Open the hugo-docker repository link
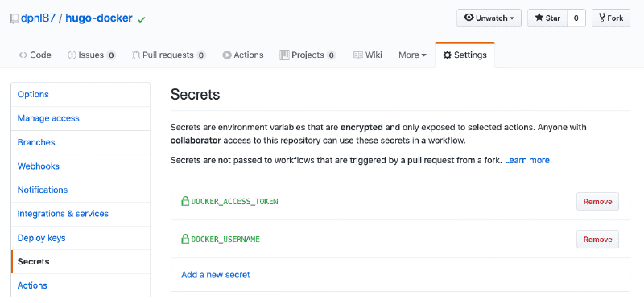Viewport: 644px width, 303px height. [99, 18]
